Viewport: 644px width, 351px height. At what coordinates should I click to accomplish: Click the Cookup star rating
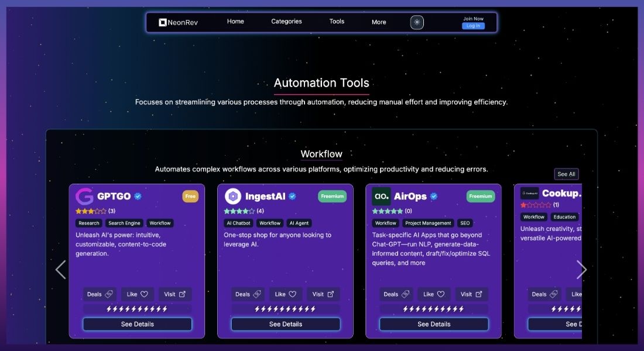tap(536, 205)
